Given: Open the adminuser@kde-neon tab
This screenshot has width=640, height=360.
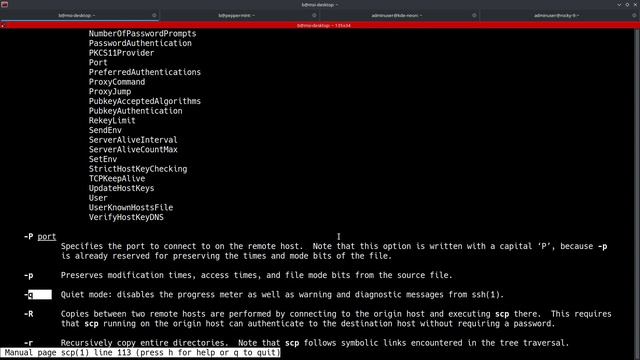Looking at the screenshot, I should coord(396,16).
